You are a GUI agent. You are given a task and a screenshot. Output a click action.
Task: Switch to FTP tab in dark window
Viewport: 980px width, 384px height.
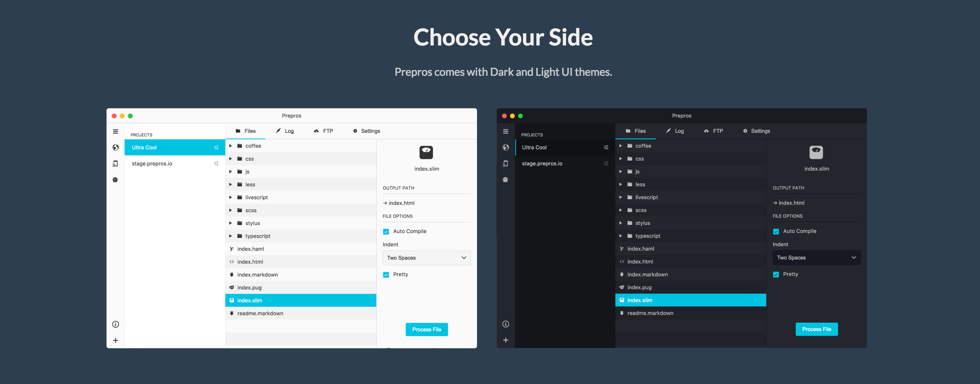click(x=713, y=131)
